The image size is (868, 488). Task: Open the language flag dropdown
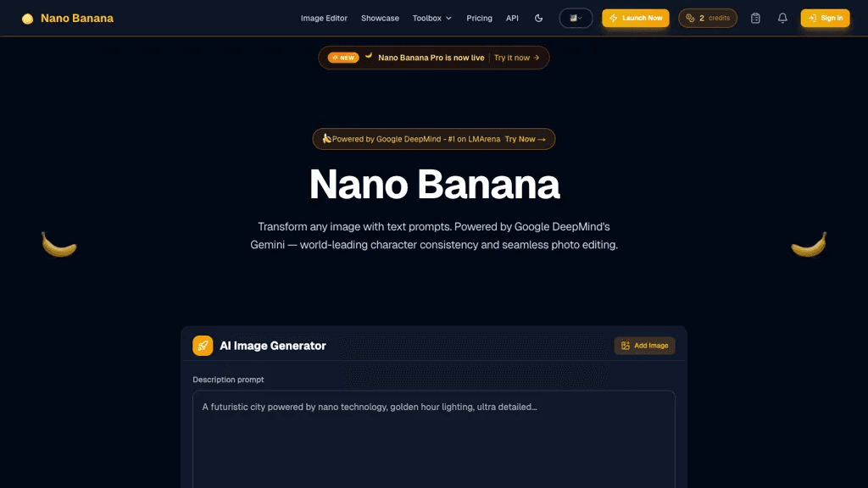(576, 19)
